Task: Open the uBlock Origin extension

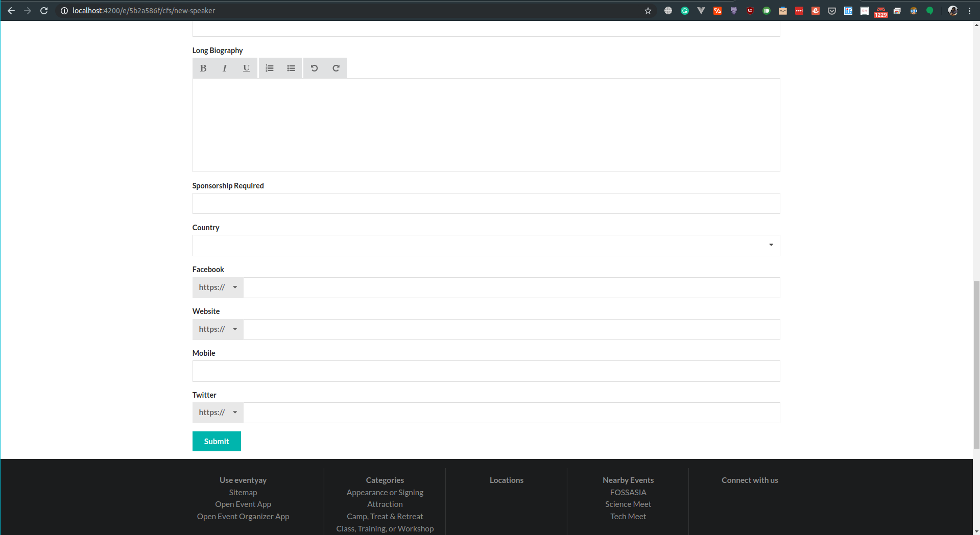Action: point(750,10)
